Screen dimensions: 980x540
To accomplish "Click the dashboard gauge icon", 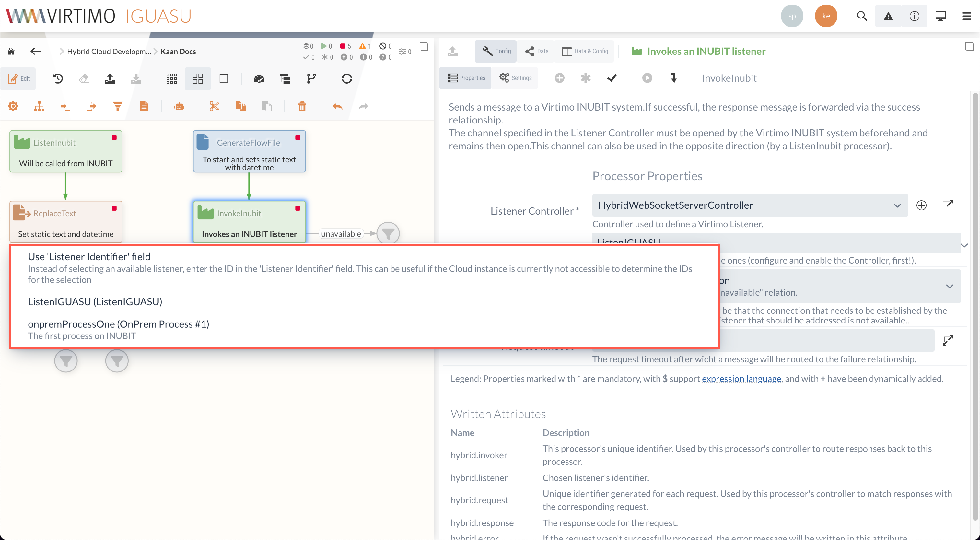I will [x=259, y=78].
